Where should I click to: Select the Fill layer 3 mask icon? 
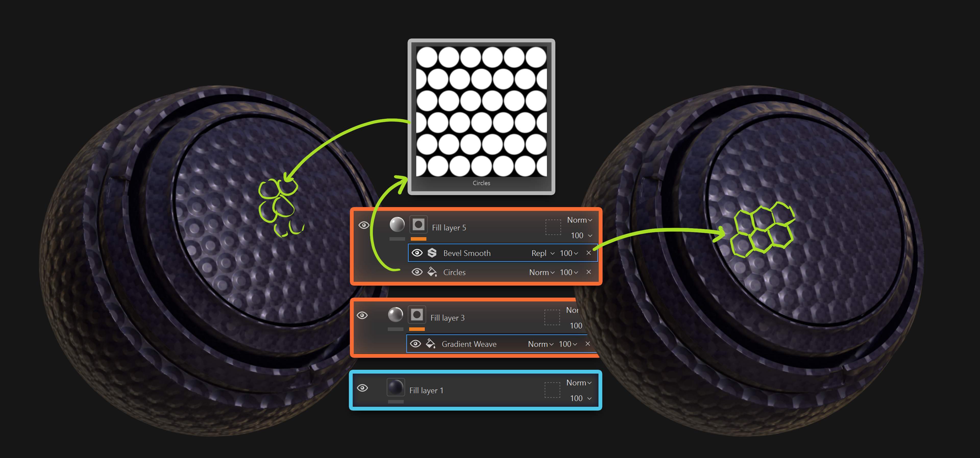pos(416,315)
